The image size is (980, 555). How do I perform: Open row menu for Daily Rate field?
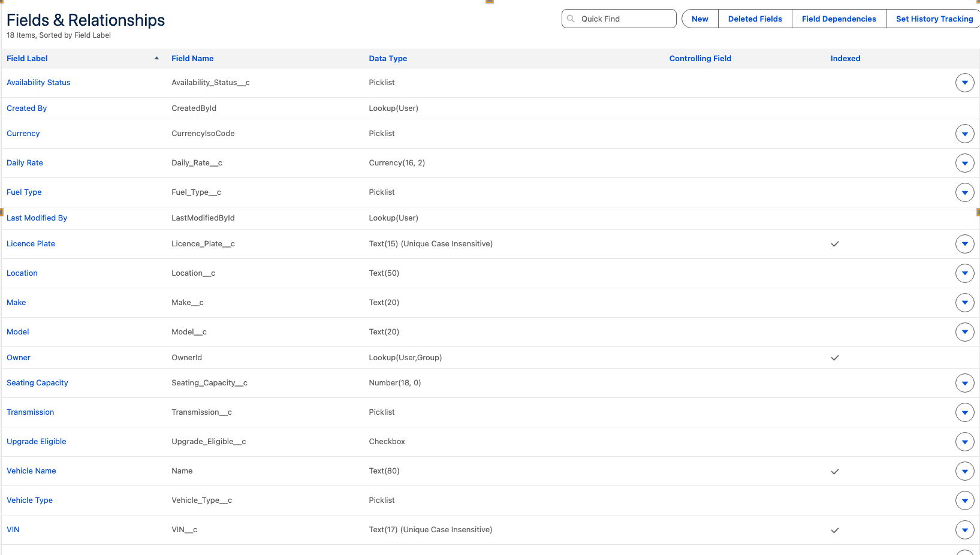(x=964, y=163)
